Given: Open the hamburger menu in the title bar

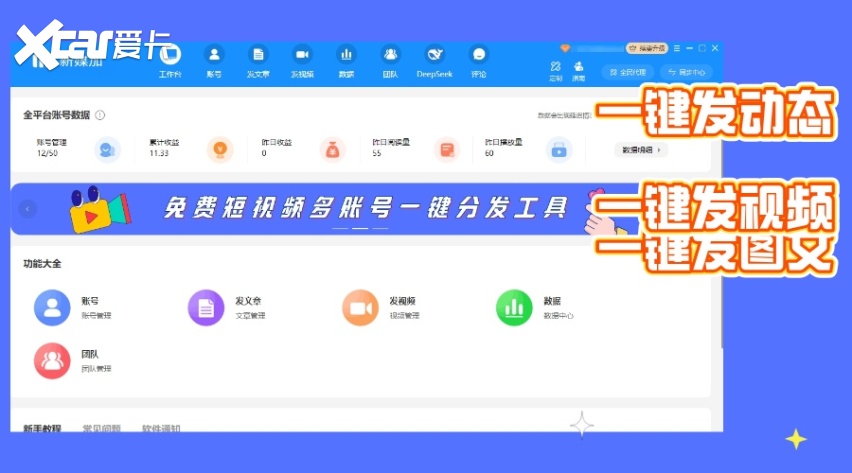Looking at the screenshot, I should (676, 48).
